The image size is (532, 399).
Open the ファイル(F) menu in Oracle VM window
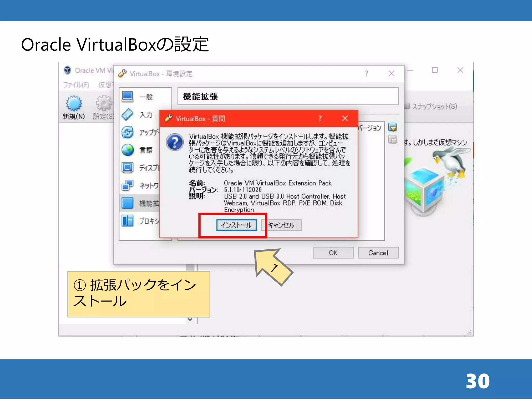[76, 85]
